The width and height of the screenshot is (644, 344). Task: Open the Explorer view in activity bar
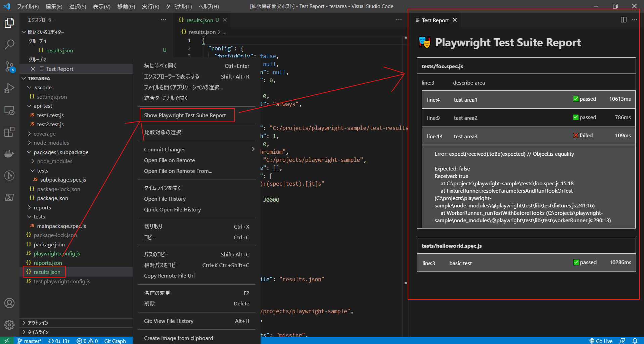coord(9,23)
